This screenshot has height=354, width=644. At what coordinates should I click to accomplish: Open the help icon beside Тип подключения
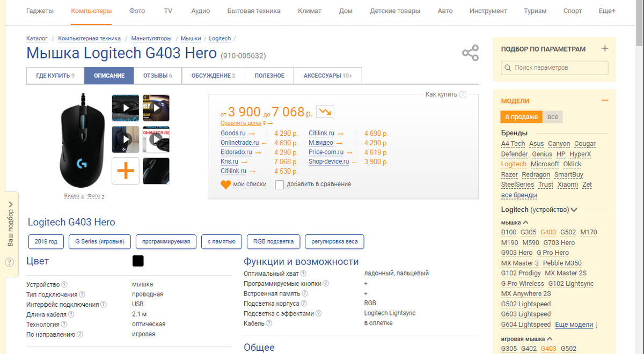tap(82, 294)
